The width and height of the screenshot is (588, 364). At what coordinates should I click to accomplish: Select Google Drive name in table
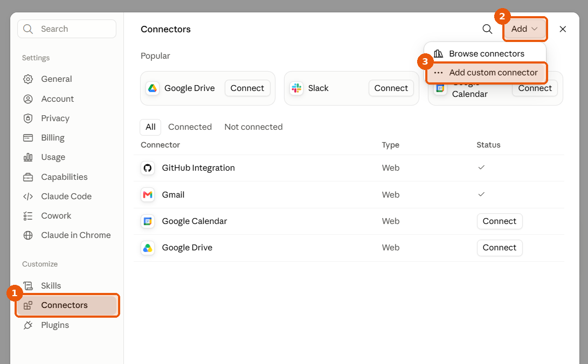click(187, 248)
